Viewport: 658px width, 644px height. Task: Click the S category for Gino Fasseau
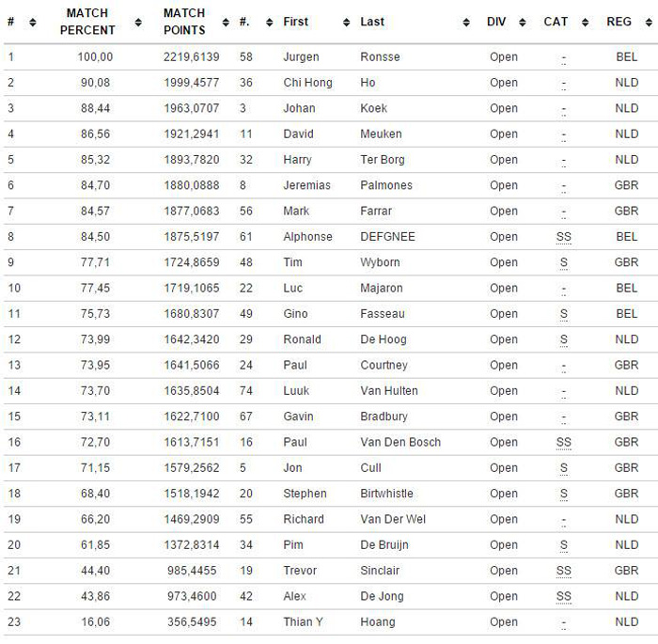[x=563, y=314]
